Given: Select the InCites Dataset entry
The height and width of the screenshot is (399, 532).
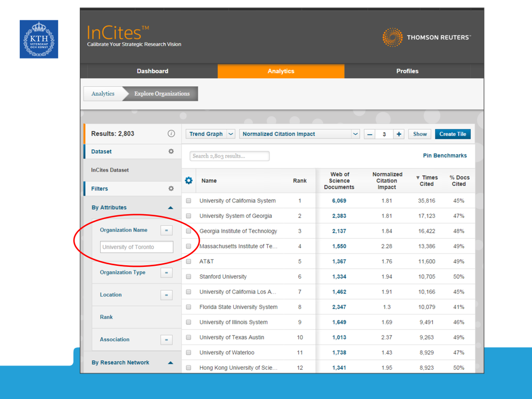Looking at the screenshot, I should pos(110,170).
